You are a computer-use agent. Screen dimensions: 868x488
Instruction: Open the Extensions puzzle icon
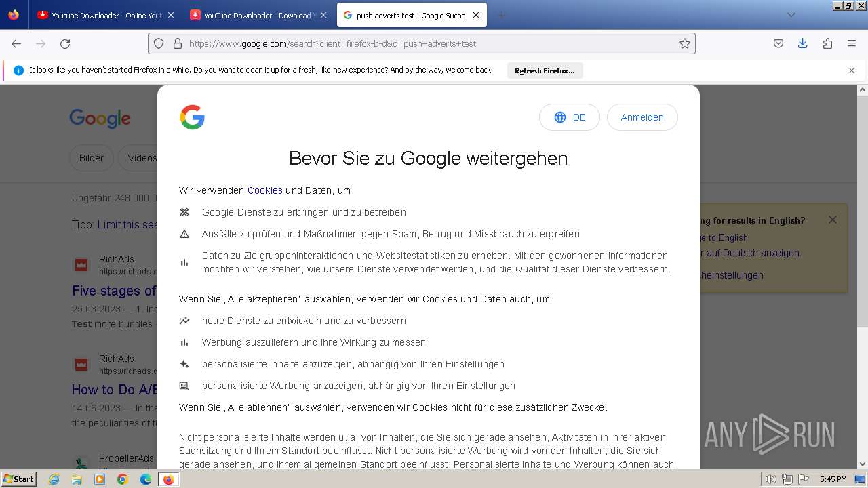point(827,43)
